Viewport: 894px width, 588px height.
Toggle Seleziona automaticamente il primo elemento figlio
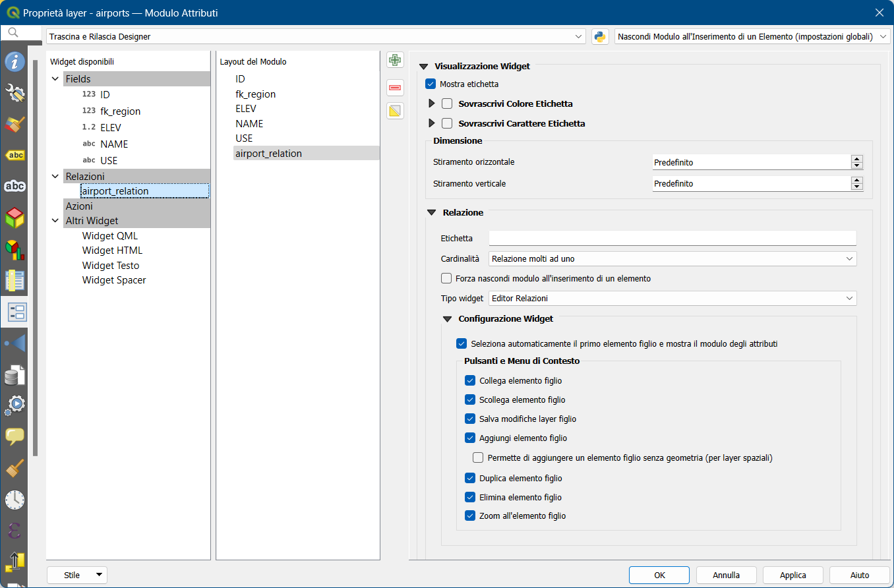tap(462, 343)
